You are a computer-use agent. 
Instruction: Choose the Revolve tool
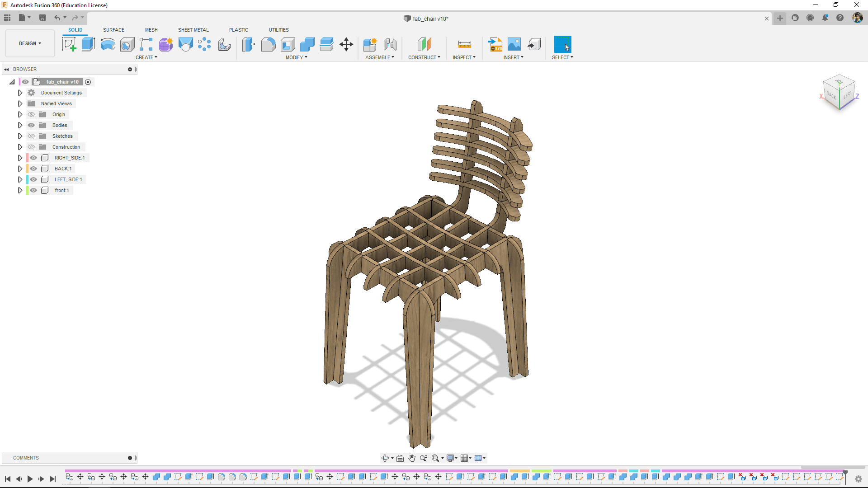click(x=108, y=44)
